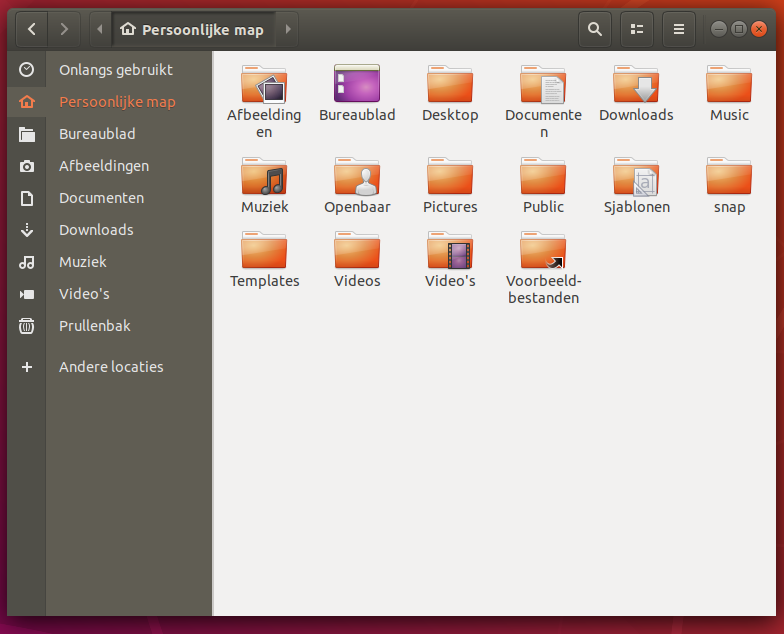Select Onlangs gebruikt in sidebar
This screenshot has height=634, width=784.
pos(115,70)
